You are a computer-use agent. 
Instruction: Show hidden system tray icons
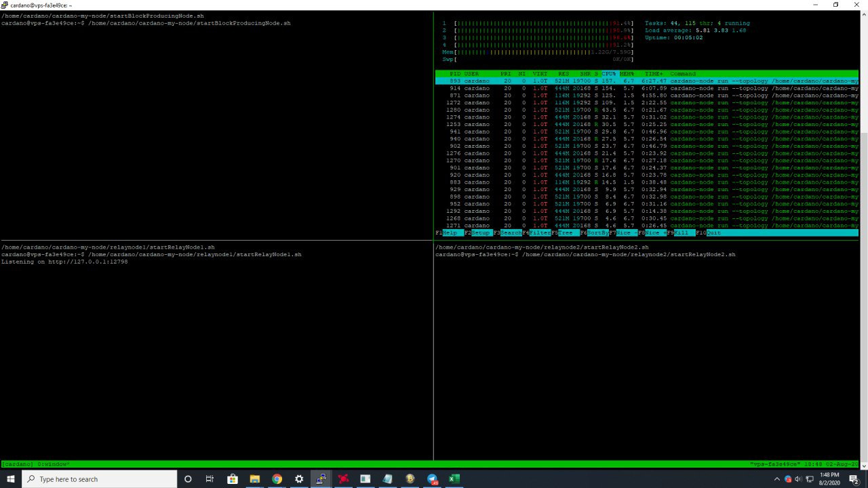point(776,479)
